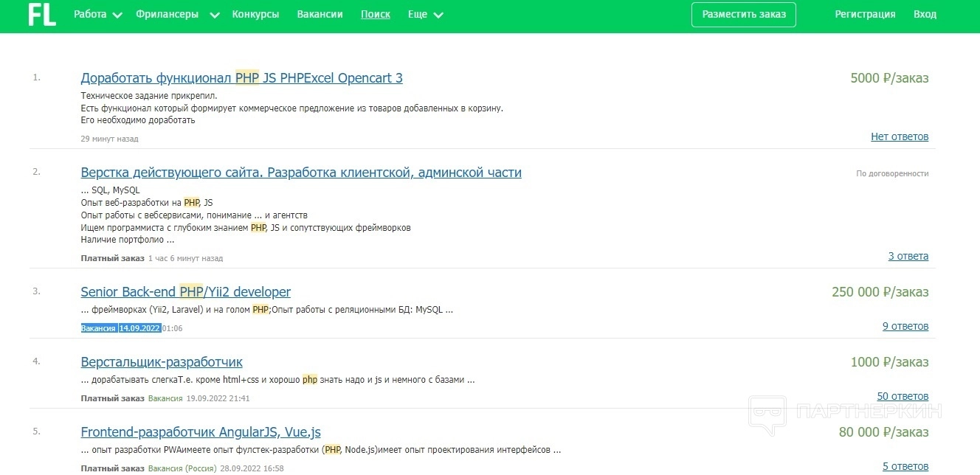View the 9 ответов responses link

pyautogui.click(x=905, y=326)
